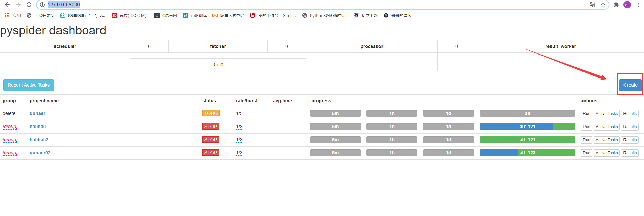Open the qunaer02 project
This screenshot has width=644, height=216.
40,153
